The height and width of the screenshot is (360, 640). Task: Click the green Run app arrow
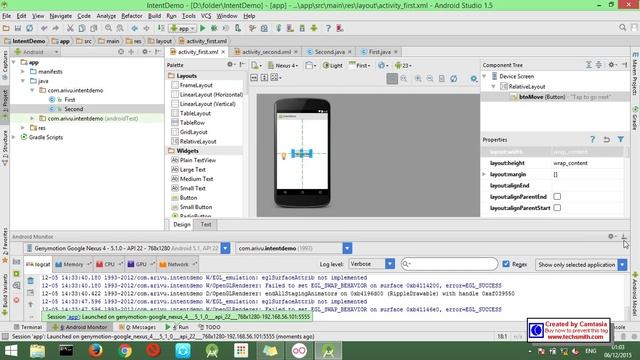(x=202, y=28)
